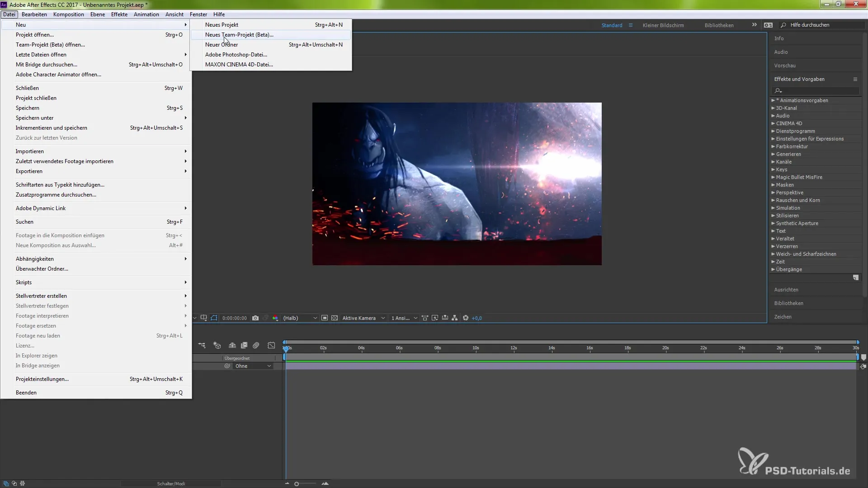The image size is (868, 488).
Task: Open the Aktive Kamera 3D view dropdown
Action: point(363,318)
